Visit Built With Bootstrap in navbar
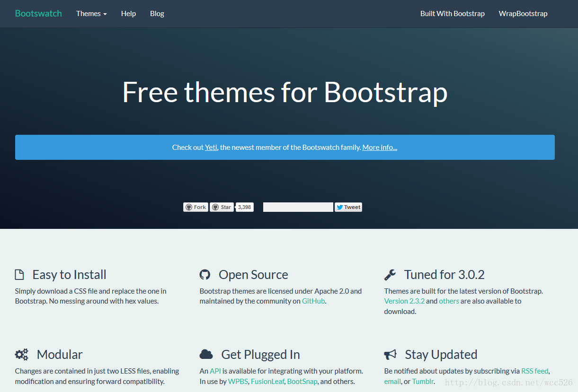The height and width of the screenshot is (392, 578). (453, 14)
